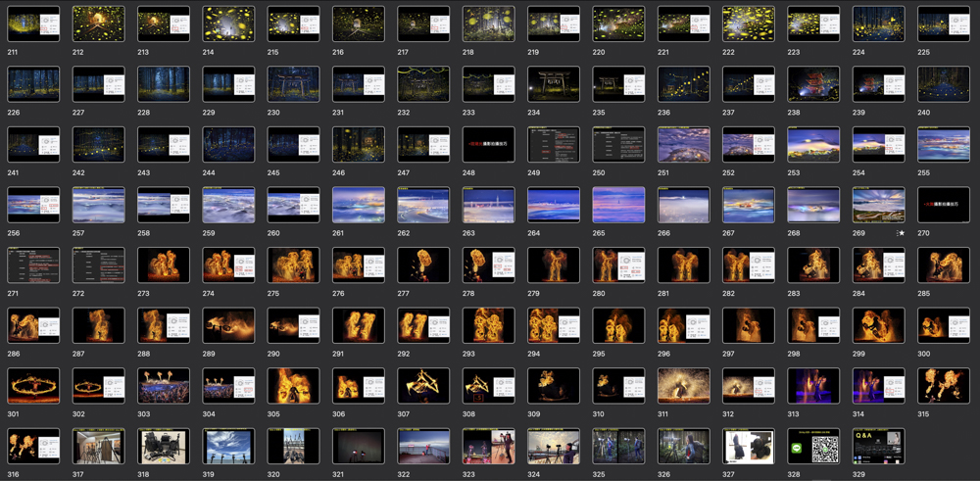Select the last firefly slide 225

(943, 24)
